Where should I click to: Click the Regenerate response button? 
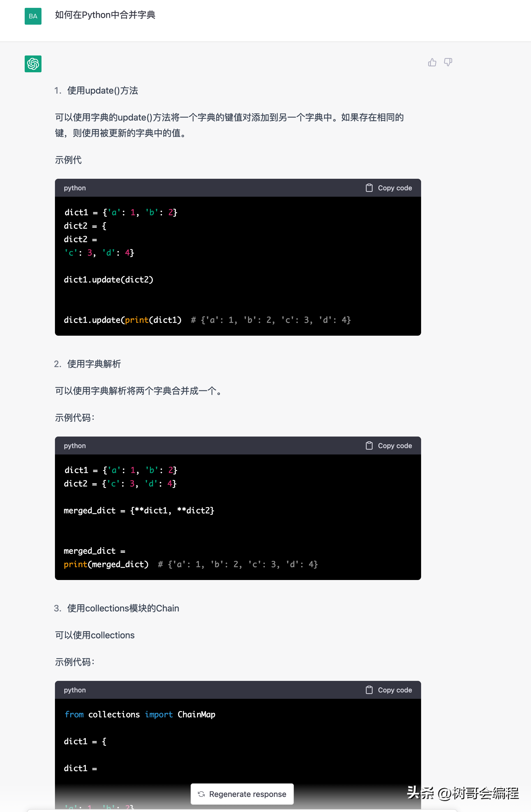pos(242,794)
